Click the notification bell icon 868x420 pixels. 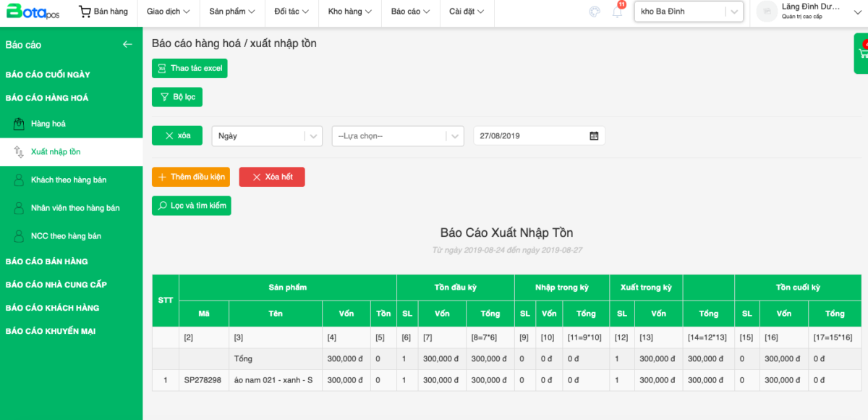click(617, 12)
